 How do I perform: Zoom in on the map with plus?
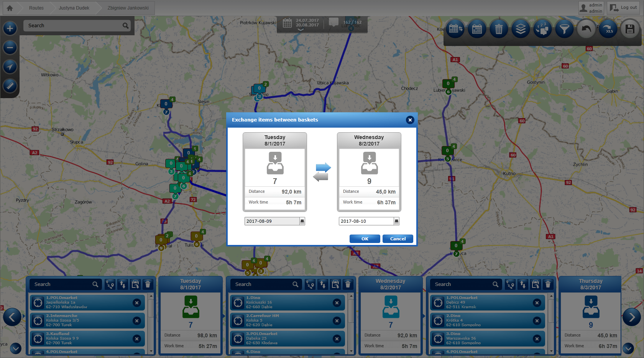(x=10, y=28)
